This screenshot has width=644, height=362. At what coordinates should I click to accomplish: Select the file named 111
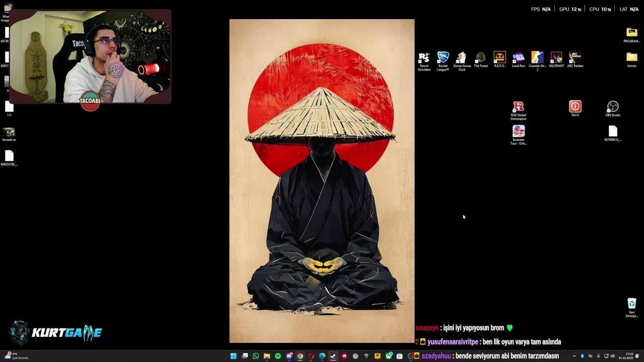coord(9,109)
